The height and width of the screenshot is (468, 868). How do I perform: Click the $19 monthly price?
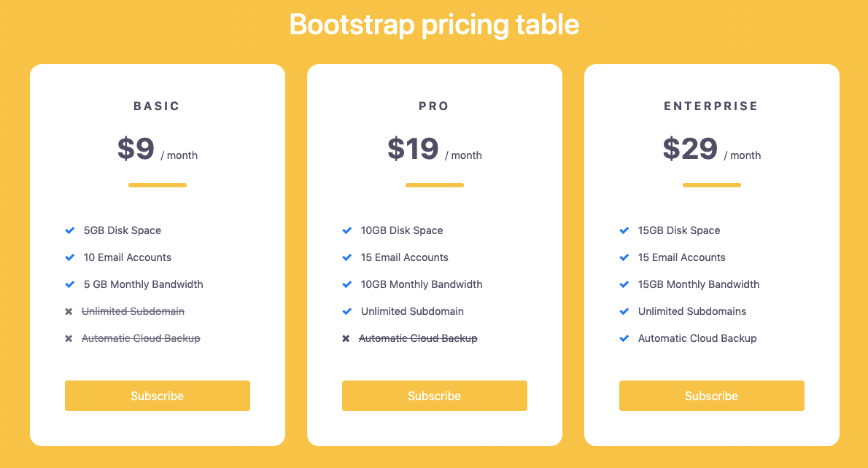pyautogui.click(x=414, y=149)
